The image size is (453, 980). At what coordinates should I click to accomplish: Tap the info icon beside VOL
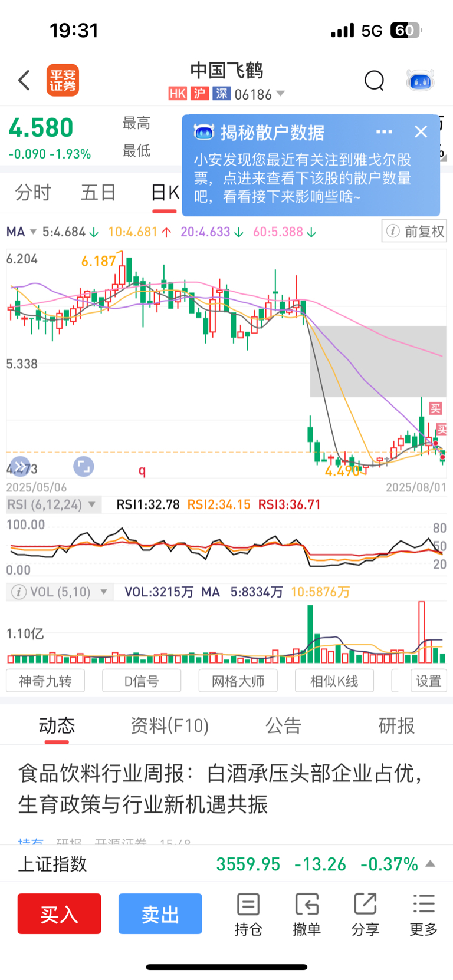pyautogui.click(x=19, y=592)
